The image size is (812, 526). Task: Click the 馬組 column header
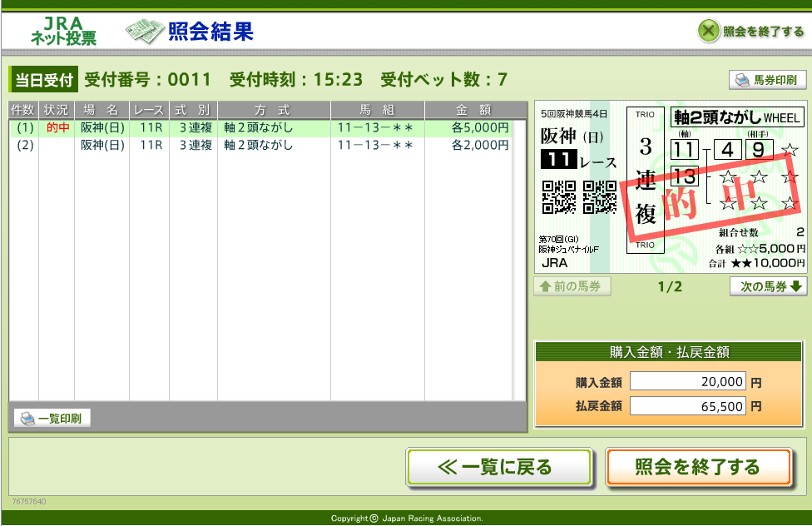pos(378,110)
